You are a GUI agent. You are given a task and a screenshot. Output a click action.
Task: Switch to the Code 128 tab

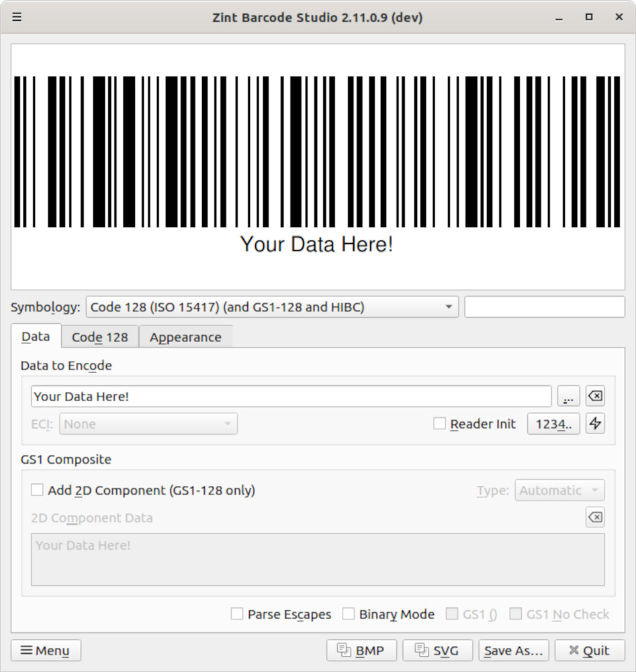pyautogui.click(x=99, y=337)
